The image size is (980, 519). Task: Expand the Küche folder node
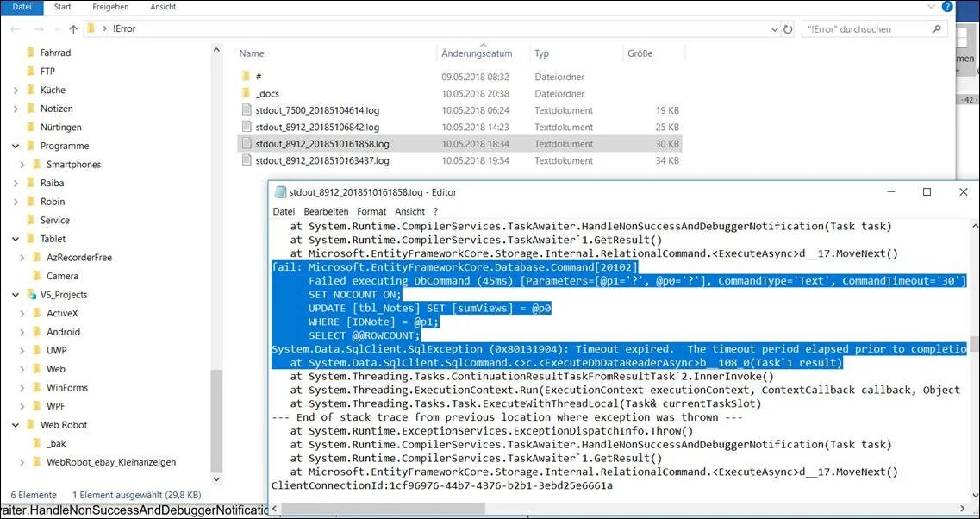(x=16, y=90)
